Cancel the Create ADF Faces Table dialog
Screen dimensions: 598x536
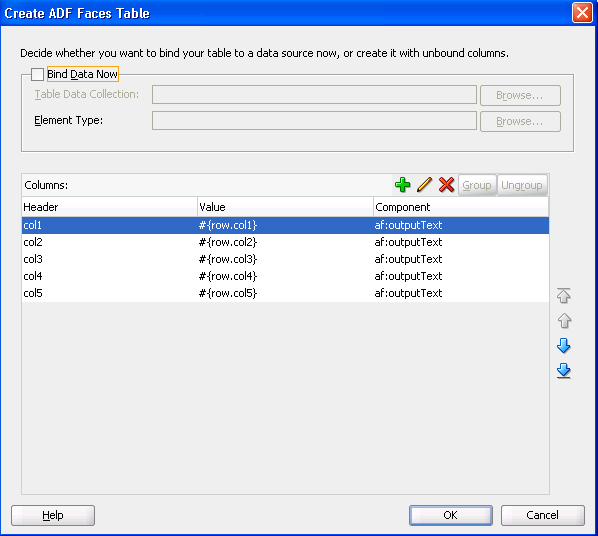(x=542, y=515)
